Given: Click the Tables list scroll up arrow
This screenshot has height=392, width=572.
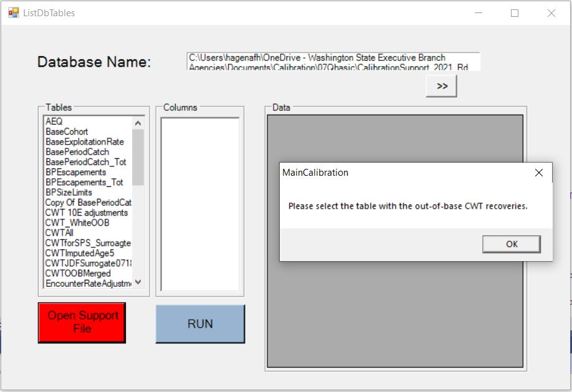Looking at the screenshot, I should [x=138, y=123].
